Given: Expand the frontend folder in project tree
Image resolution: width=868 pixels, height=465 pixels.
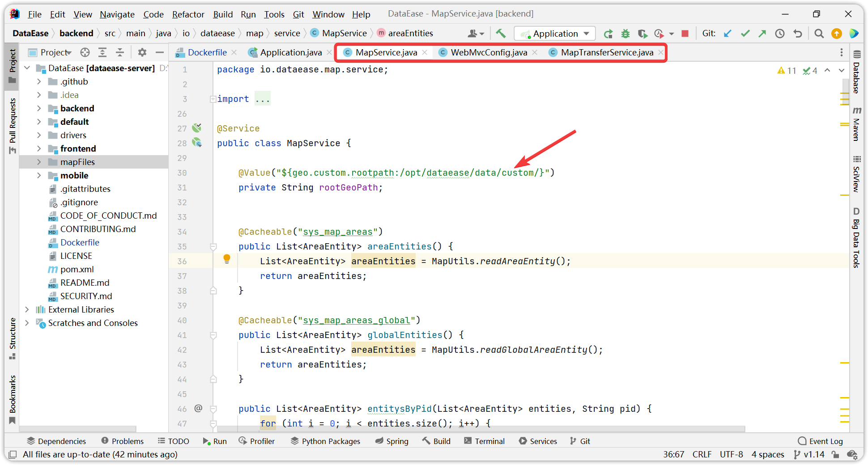Looking at the screenshot, I should pos(39,148).
